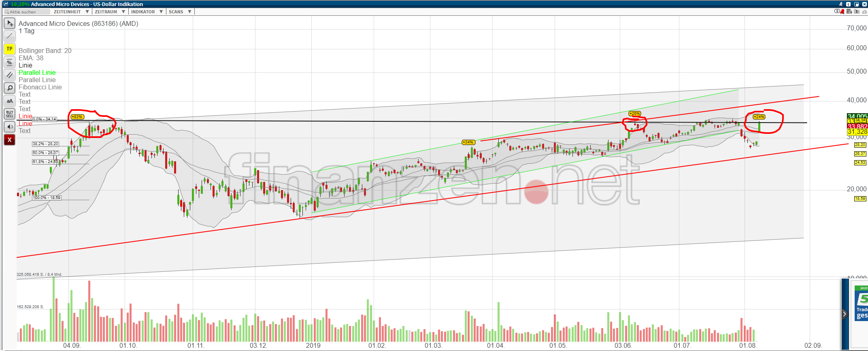Select the trend line drawing tool
This screenshot has height=351, width=868.
10,36
